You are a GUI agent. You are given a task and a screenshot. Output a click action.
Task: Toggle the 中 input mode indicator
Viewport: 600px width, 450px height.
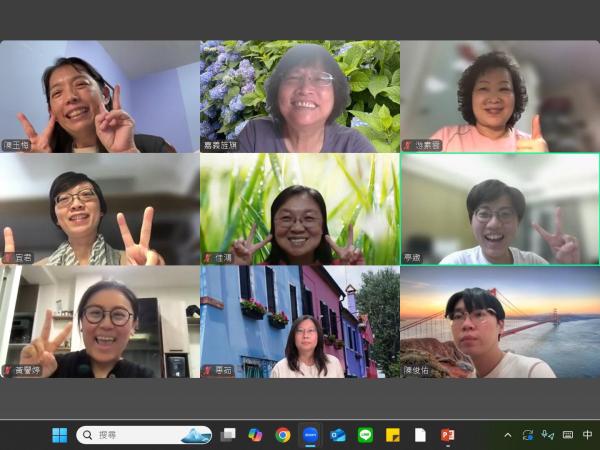coord(587,435)
